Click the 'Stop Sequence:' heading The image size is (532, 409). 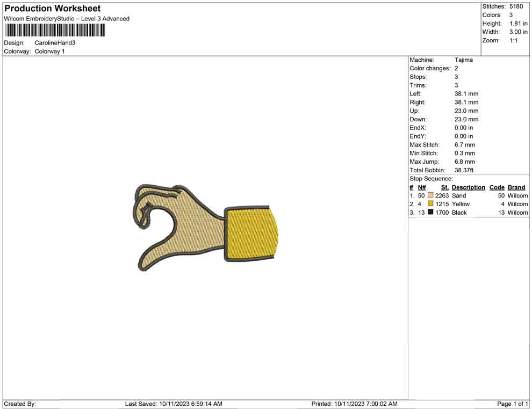click(x=431, y=179)
